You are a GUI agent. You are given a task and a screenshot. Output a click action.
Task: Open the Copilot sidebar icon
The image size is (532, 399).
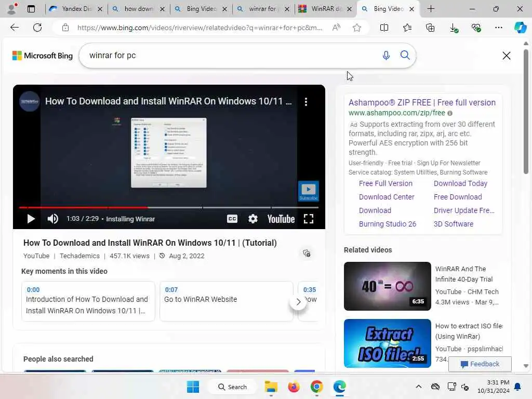coord(520,28)
